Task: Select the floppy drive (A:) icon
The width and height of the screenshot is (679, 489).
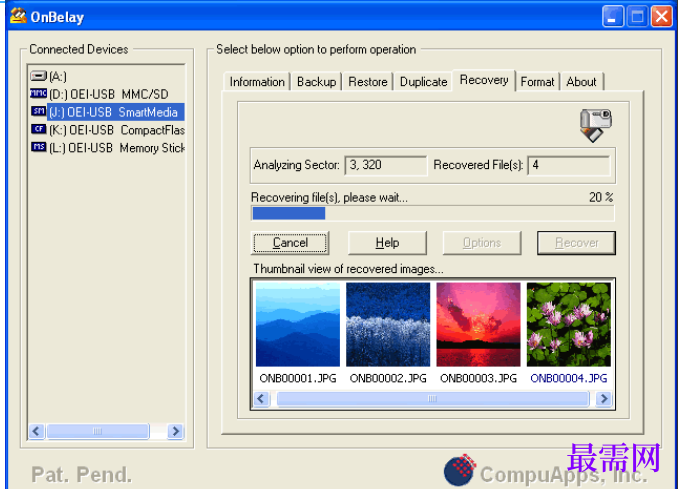Action: pyautogui.click(x=38, y=76)
